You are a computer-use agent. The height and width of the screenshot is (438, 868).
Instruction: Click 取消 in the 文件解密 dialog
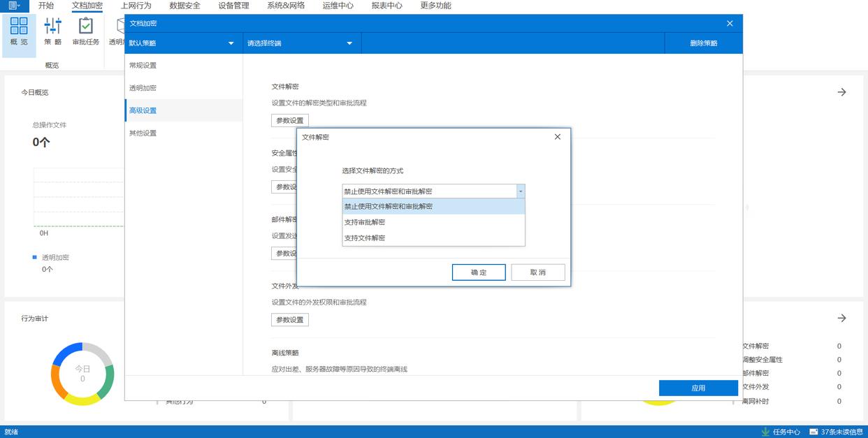[538, 272]
